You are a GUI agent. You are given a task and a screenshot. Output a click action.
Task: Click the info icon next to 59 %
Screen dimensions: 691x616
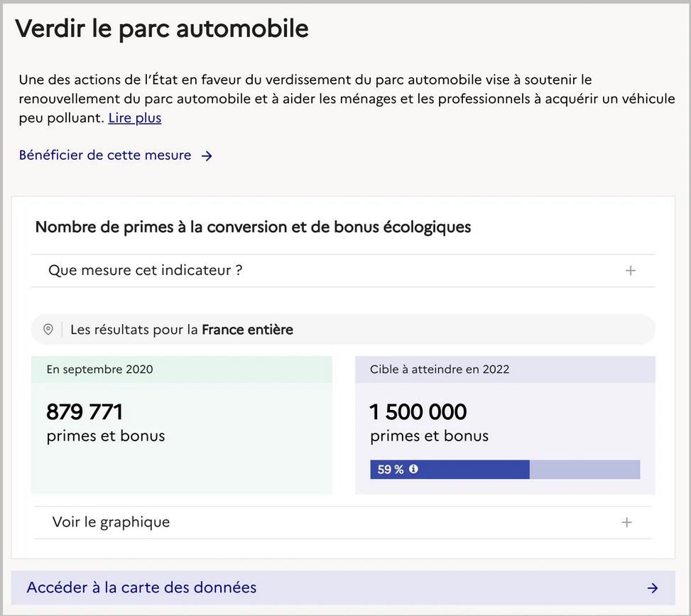413,469
